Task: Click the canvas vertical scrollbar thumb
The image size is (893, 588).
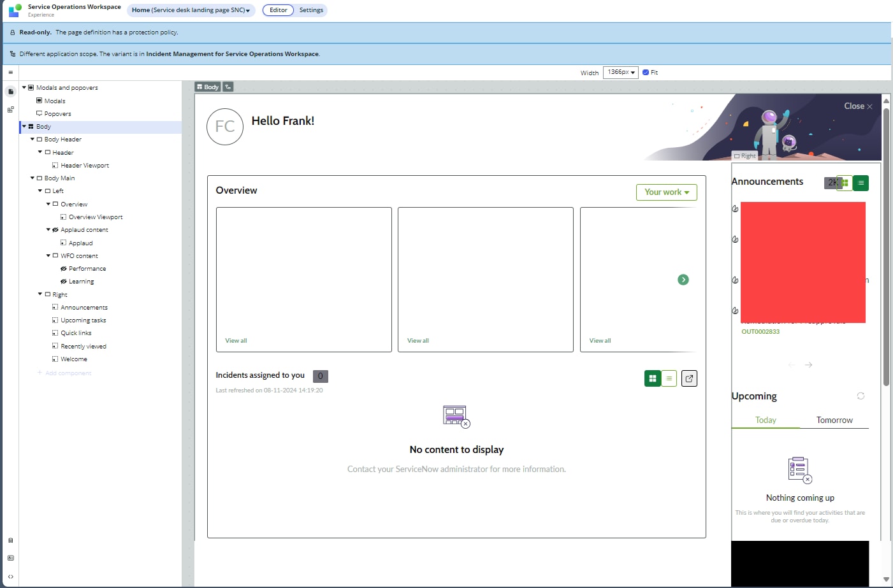Action: [x=886, y=246]
